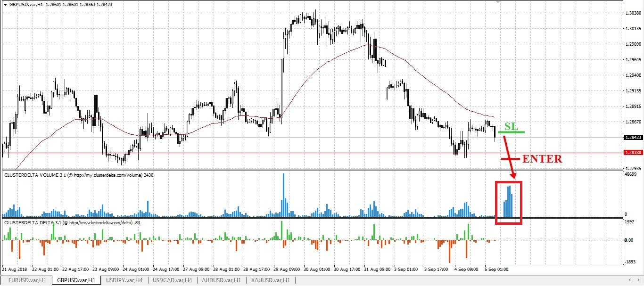This screenshot has height=286, width=644.
Task: Open the AUDUSD.var,H1 chart tab
Action: 221,280
